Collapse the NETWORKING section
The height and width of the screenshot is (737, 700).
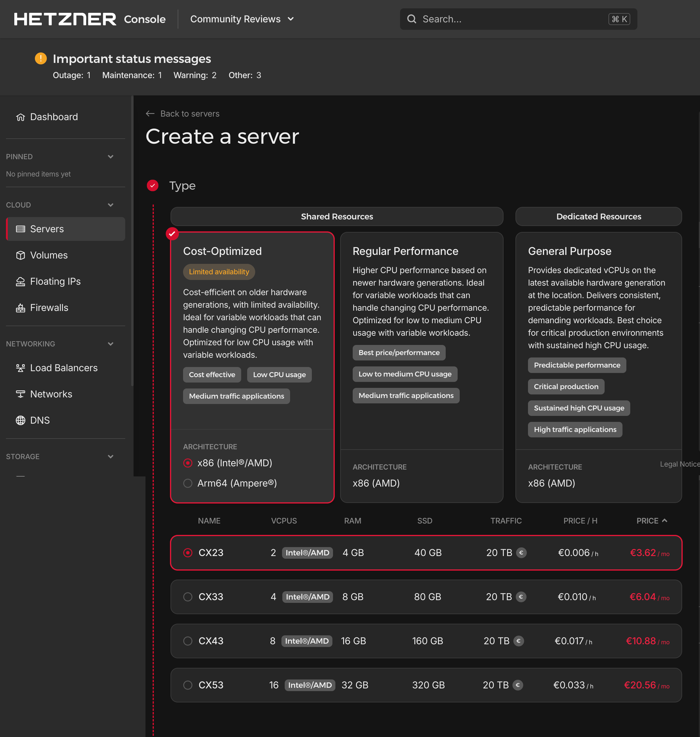click(x=110, y=344)
